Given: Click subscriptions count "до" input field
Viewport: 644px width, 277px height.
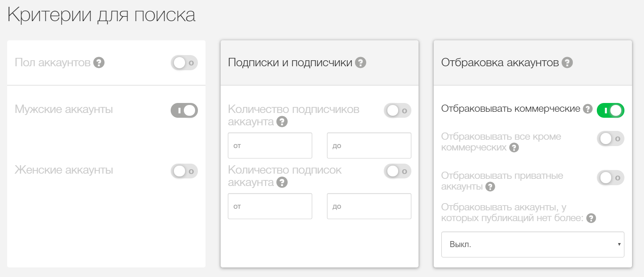Looking at the screenshot, I should pyautogui.click(x=369, y=206).
